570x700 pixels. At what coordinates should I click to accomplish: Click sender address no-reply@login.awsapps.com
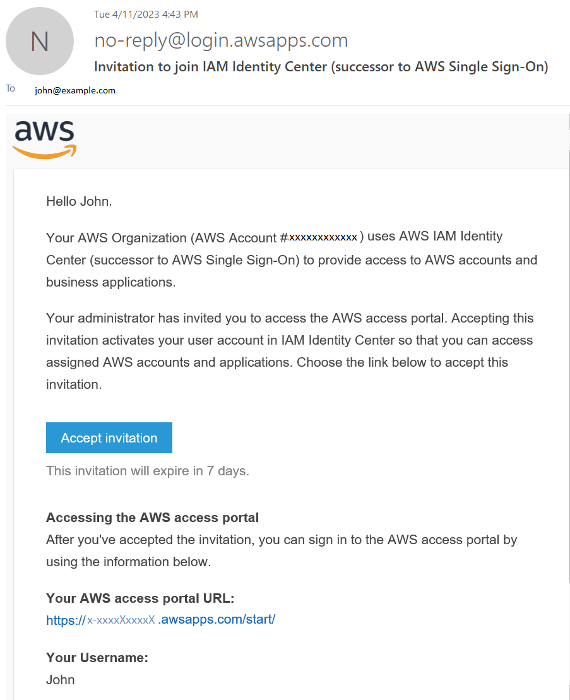click(221, 41)
